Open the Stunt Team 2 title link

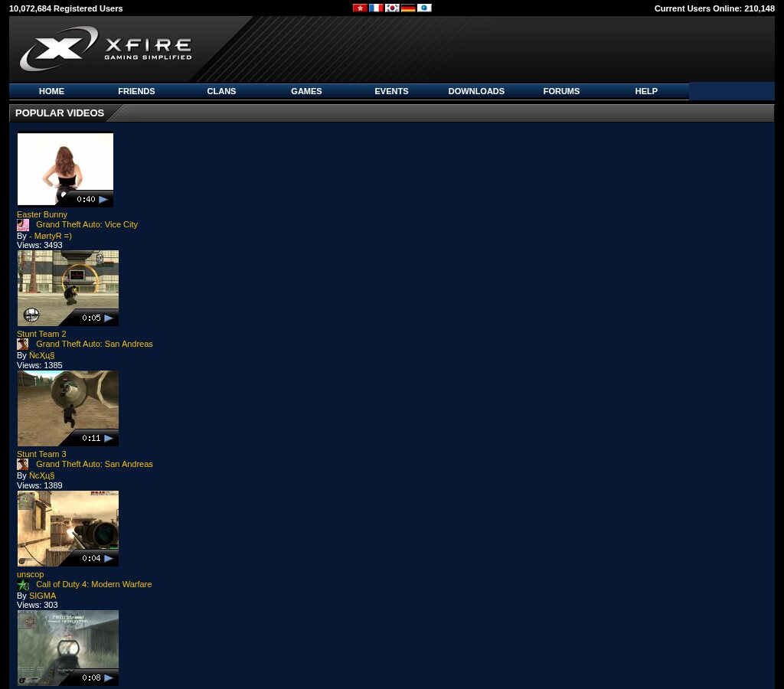(41, 334)
